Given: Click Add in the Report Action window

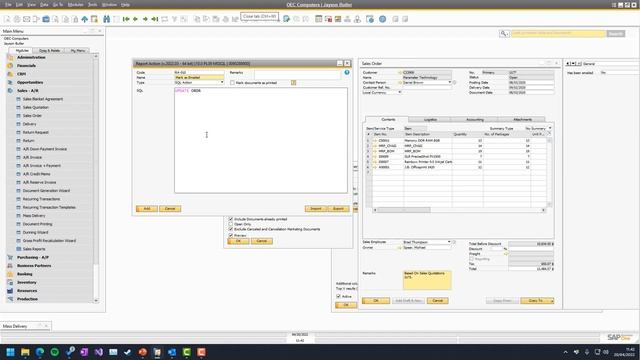Looking at the screenshot, I should coord(147,209).
